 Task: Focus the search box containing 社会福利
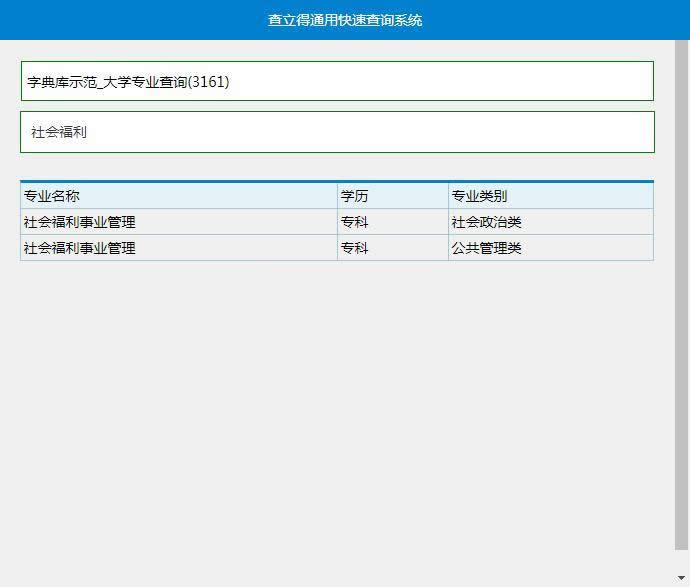point(337,132)
